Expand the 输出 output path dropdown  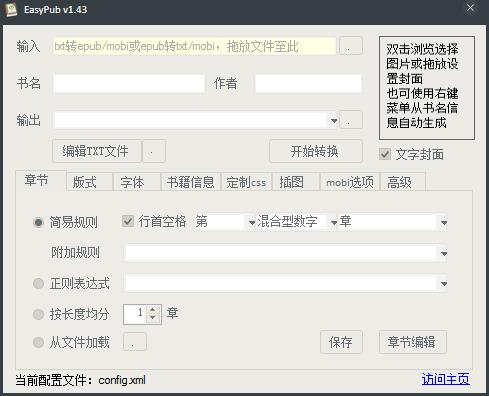[334, 121]
